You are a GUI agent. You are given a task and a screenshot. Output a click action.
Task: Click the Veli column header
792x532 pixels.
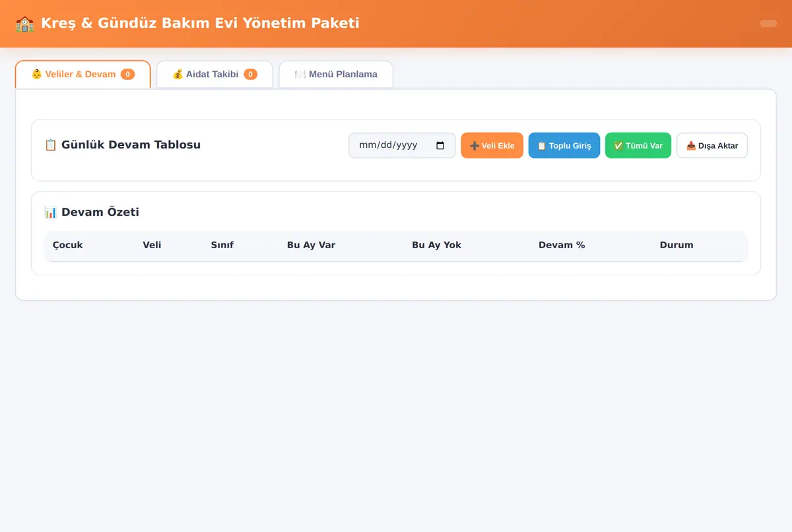pyautogui.click(x=152, y=245)
